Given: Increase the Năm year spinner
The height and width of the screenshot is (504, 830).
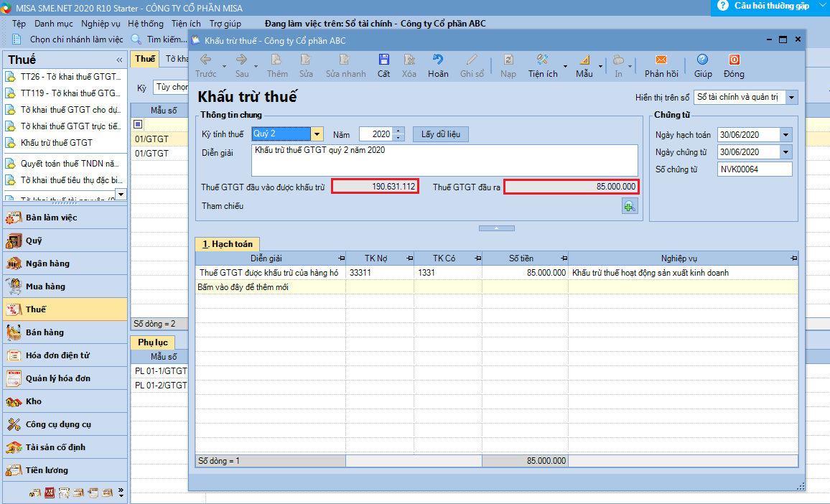Looking at the screenshot, I should coord(398,130).
